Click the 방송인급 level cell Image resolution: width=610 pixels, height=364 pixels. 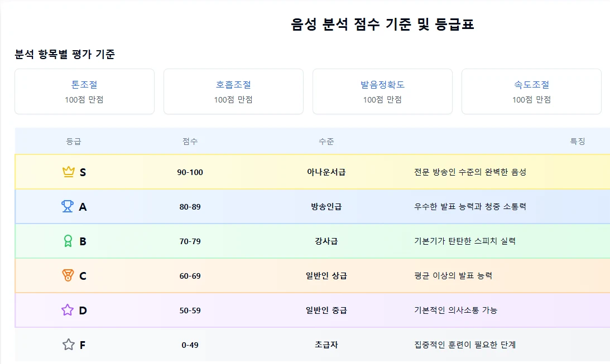326,207
